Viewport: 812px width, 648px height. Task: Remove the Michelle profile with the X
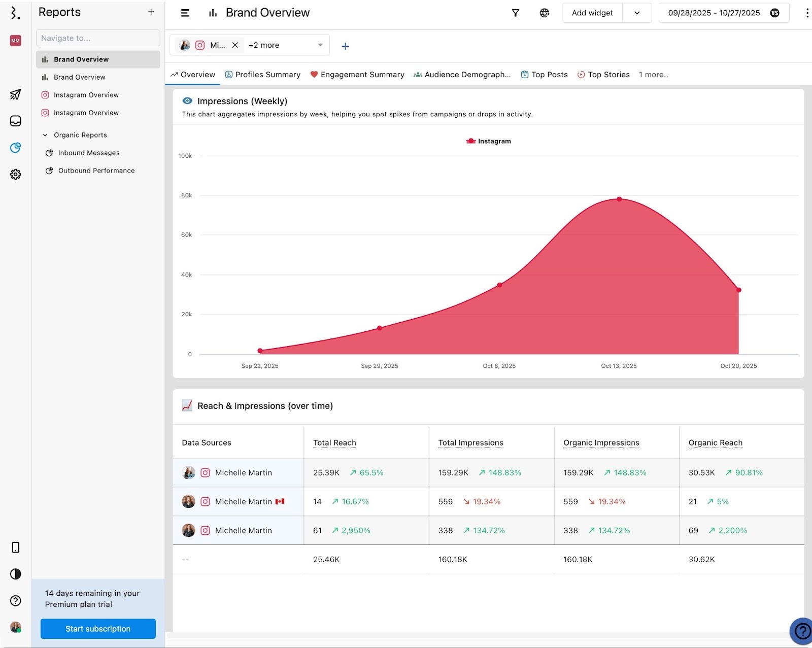(235, 45)
